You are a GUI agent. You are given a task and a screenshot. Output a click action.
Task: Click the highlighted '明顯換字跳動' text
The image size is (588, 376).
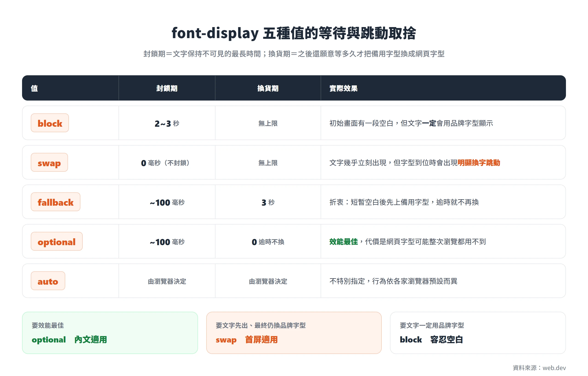(x=479, y=163)
